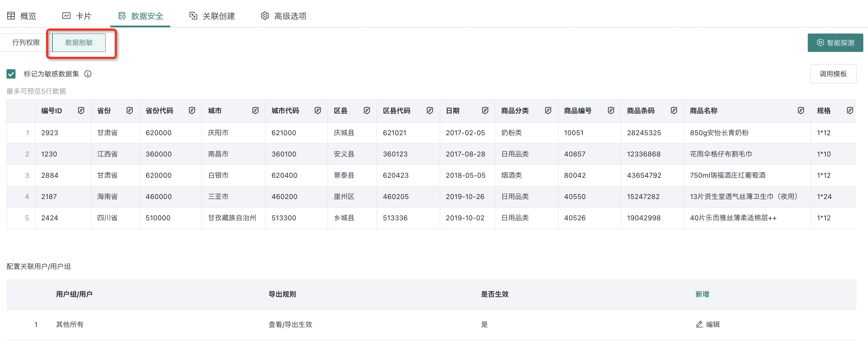
Task: Click info icon beside 标记为敏感数据集
Action: click(x=88, y=74)
